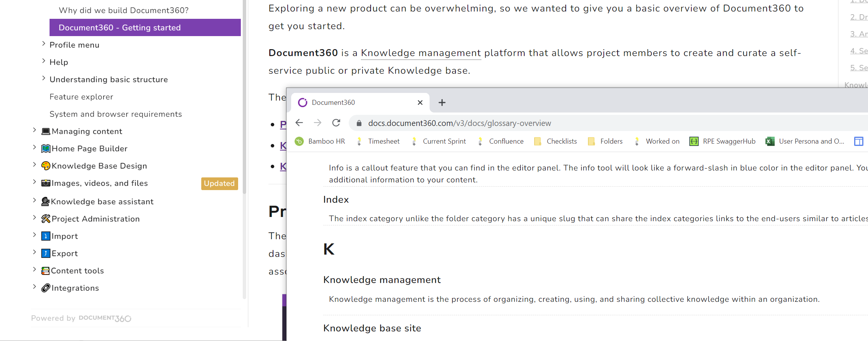
Task: Click the Knowledge management glossary heading
Action: click(382, 280)
